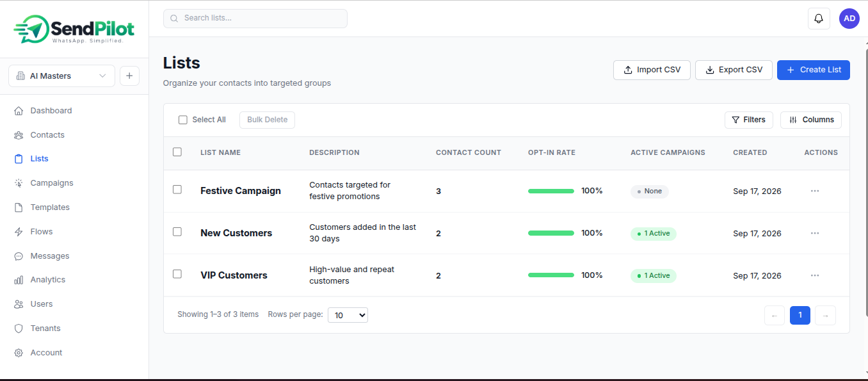Screen dimensions: 868x381
Task: Focus the Search lists input field
Action: pos(255,19)
